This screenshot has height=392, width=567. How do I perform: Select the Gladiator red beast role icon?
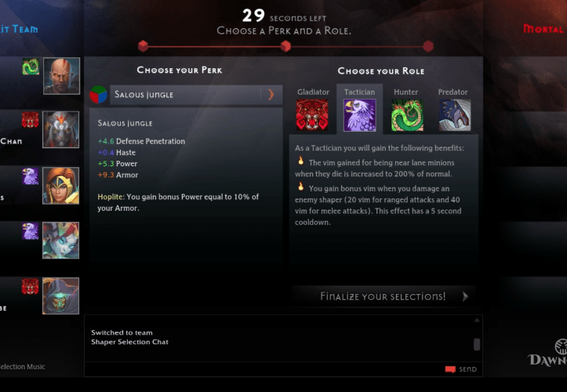tap(312, 115)
